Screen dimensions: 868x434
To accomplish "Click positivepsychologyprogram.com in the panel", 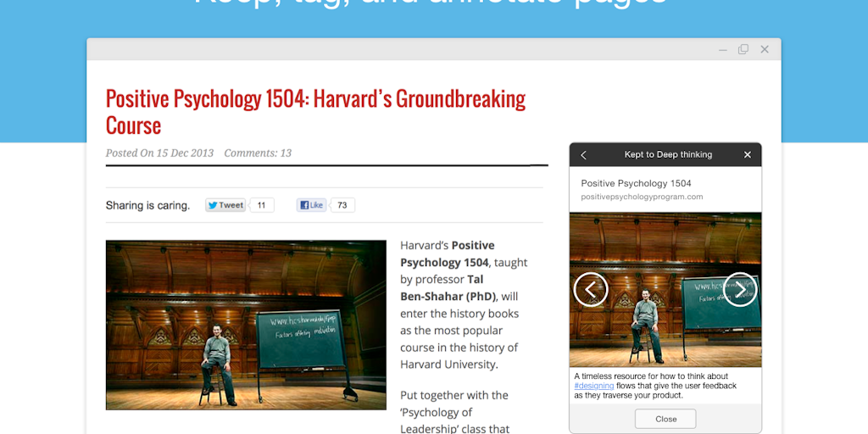I will tap(642, 197).
